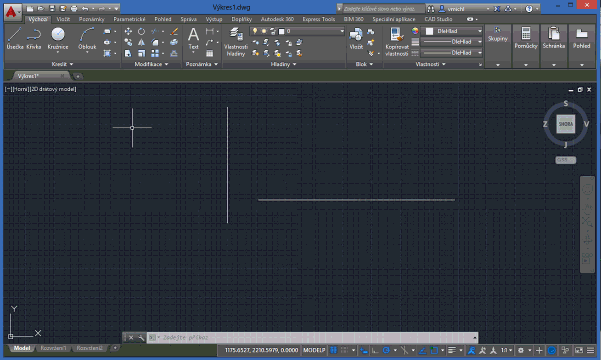Image resolution: width=601 pixels, height=360 pixels.
Task: Toggle 2D object snap in status bar
Action: [x=434, y=350]
